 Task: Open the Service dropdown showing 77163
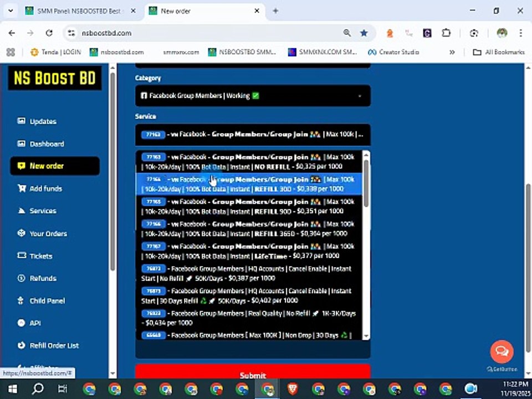click(x=253, y=134)
